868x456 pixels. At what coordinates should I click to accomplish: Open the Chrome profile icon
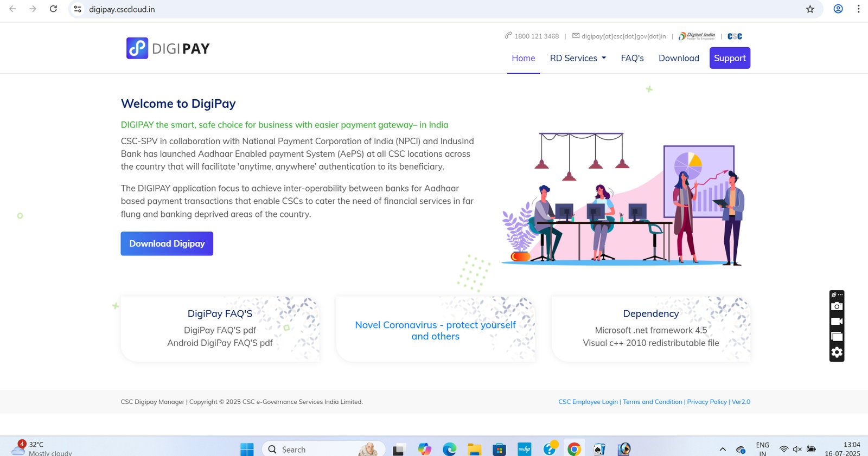838,9
